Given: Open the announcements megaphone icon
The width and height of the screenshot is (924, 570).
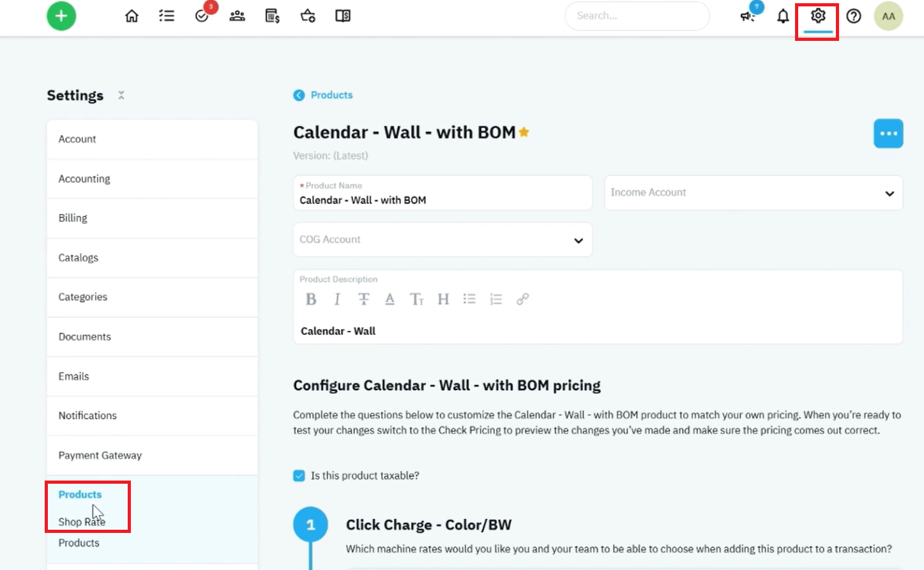Looking at the screenshot, I should (x=748, y=15).
